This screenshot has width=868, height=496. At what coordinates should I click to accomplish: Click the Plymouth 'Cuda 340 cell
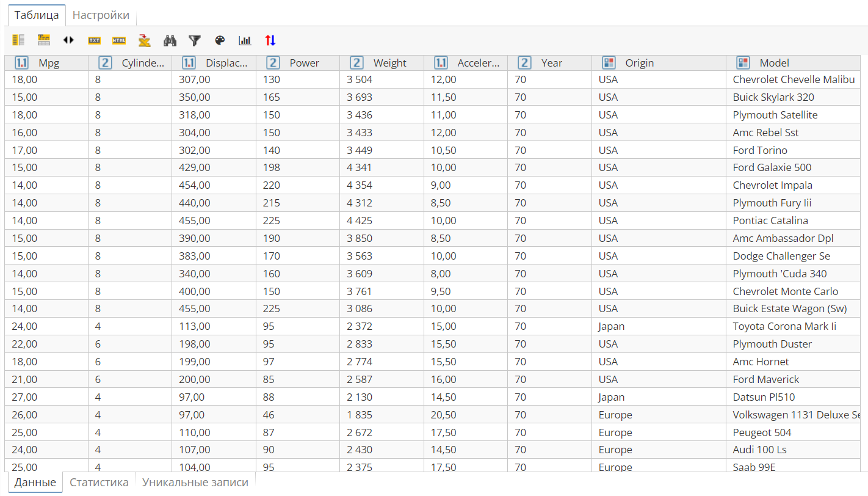794,274
